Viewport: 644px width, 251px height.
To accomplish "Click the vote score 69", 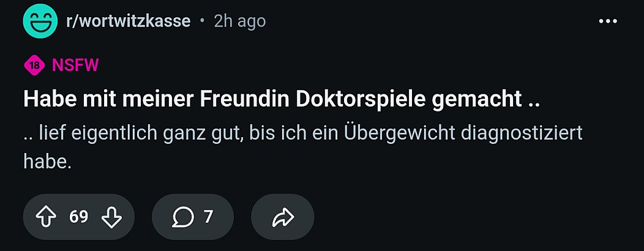I will (x=79, y=217).
